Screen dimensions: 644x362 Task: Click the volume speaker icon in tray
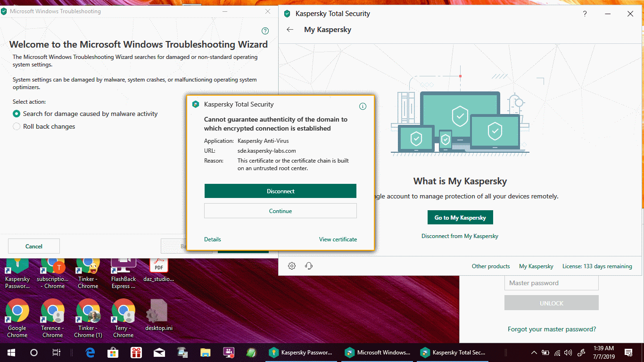568,353
